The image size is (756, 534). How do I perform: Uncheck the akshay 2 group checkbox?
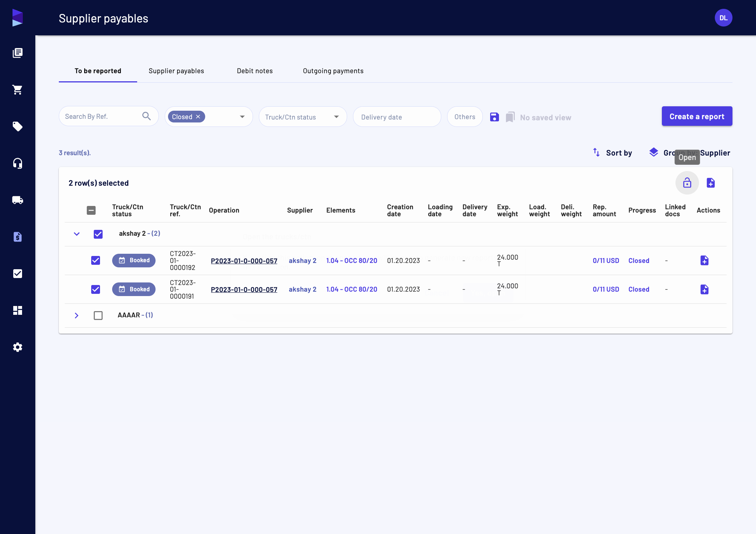coord(98,234)
